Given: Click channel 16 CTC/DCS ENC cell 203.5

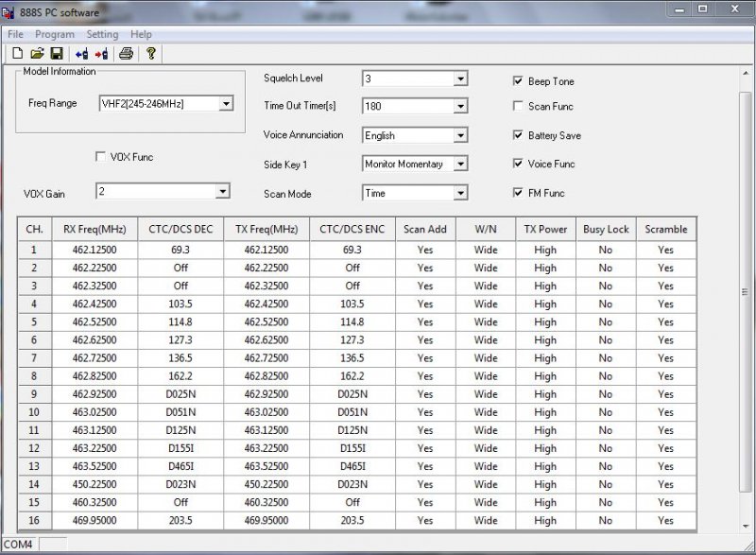Looking at the screenshot, I should pos(352,520).
